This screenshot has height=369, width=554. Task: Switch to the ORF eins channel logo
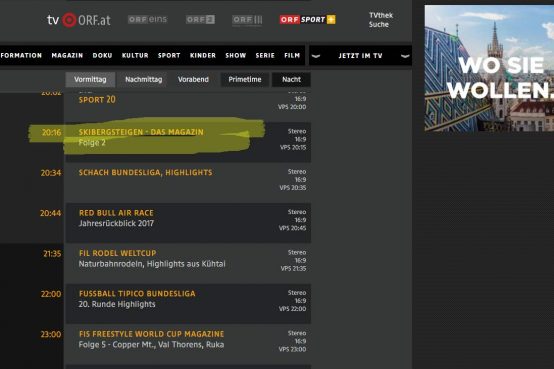tap(147, 19)
